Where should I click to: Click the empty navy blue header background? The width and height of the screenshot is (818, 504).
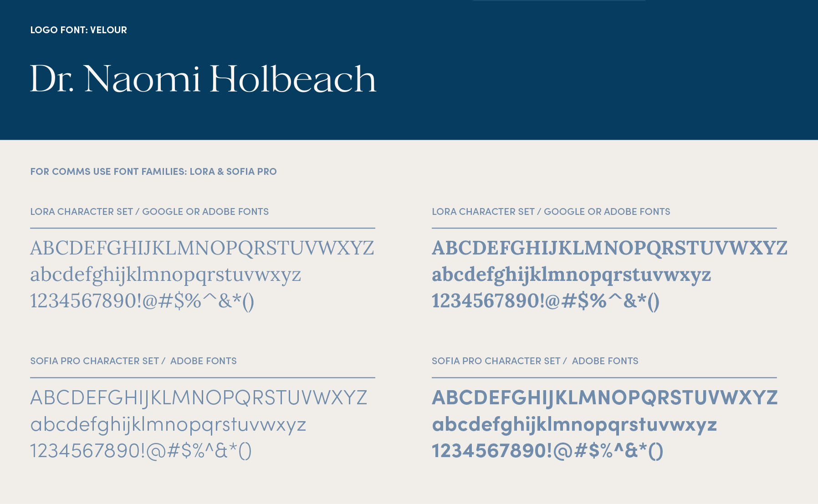click(x=592, y=73)
